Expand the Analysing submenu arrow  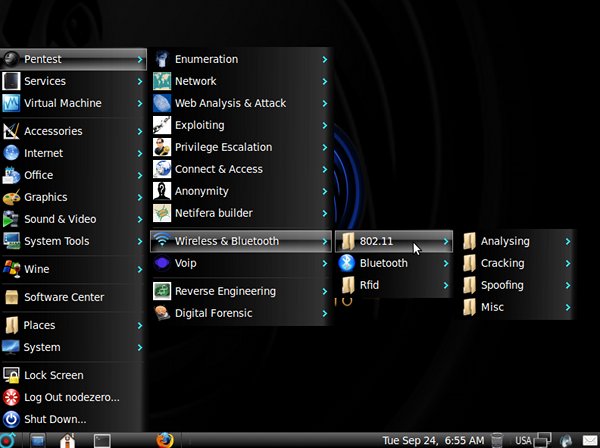click(x=568, y=241)
